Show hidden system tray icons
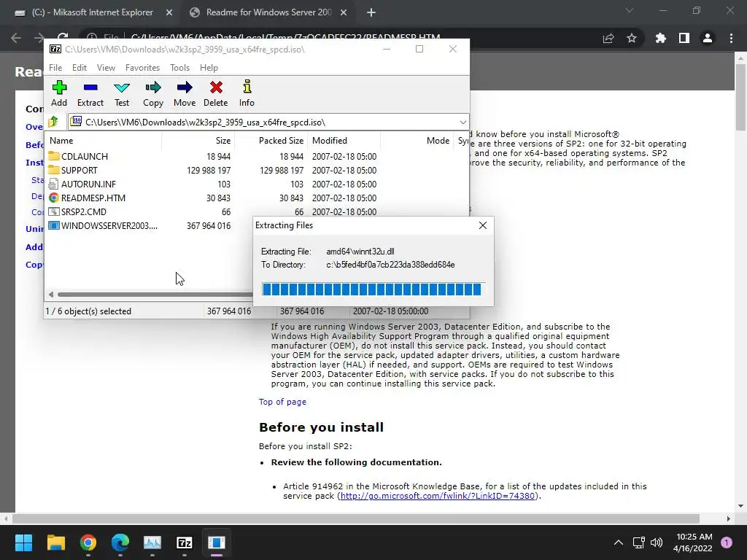747x560 pixels. (x=619, y=542)
